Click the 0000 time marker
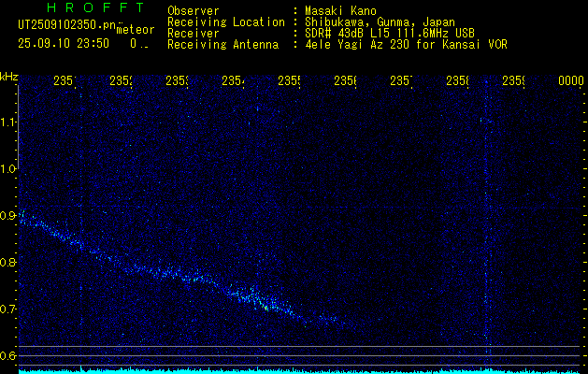The image size is (588, 374). [x=571, y=80]
